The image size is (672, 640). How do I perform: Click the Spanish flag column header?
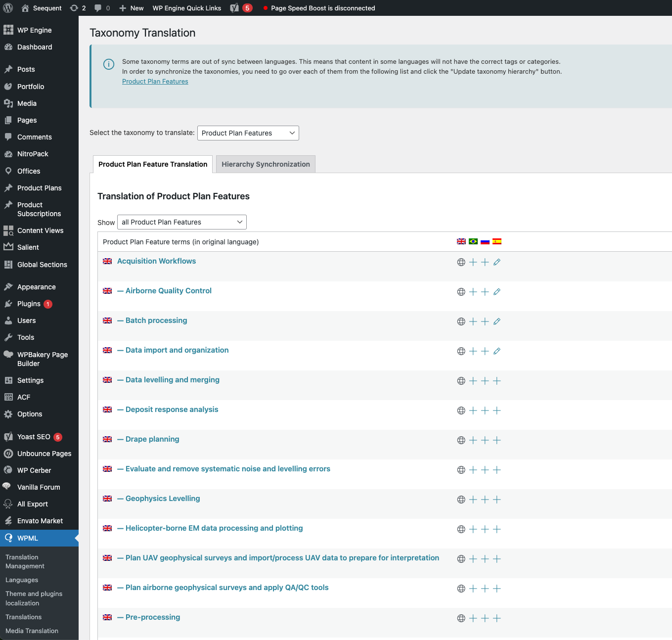coord(497,241)
